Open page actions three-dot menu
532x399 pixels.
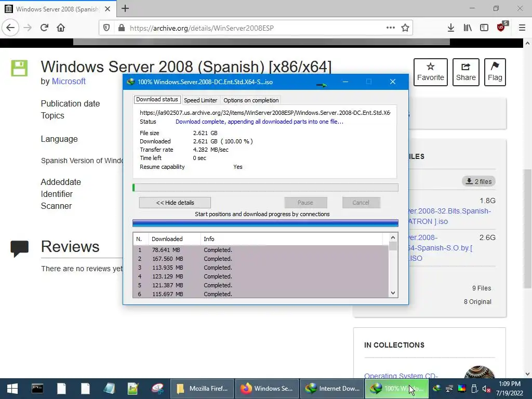(391, 28)
